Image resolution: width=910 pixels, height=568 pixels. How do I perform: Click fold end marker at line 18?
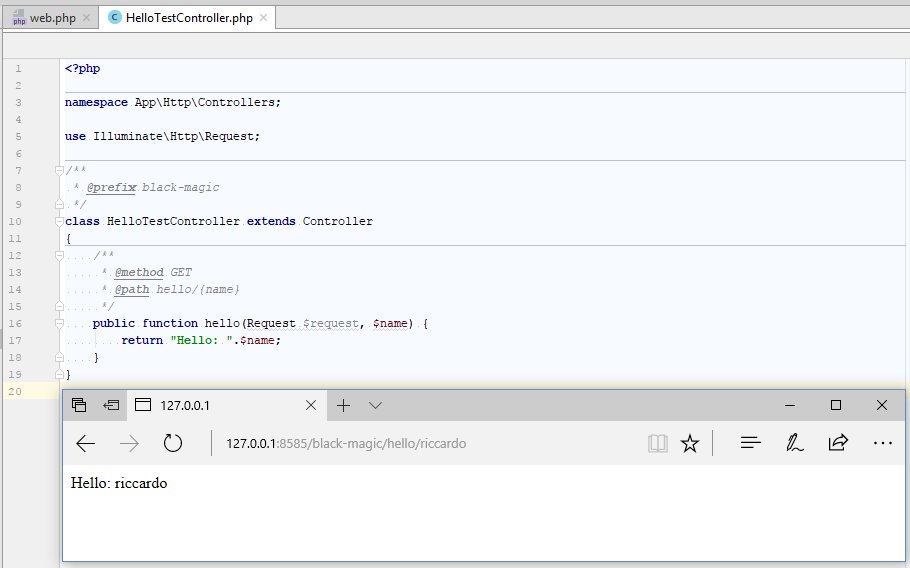tap(59, 357)
